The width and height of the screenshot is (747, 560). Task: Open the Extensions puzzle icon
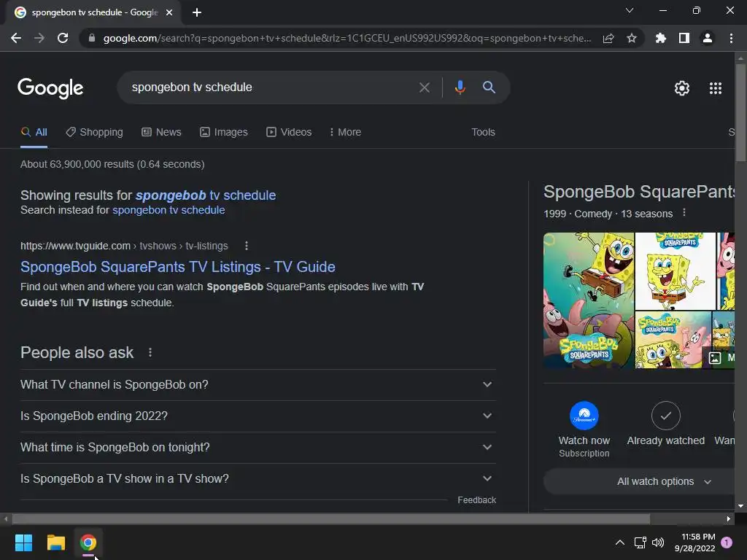(661, 38)
